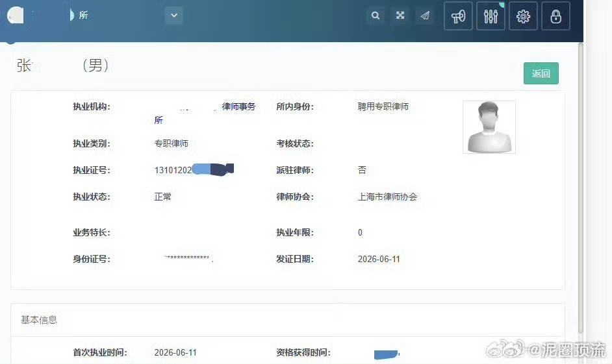Select the 基本信息 section header
This screenshot has height=364, width=612.
(39, 320)
